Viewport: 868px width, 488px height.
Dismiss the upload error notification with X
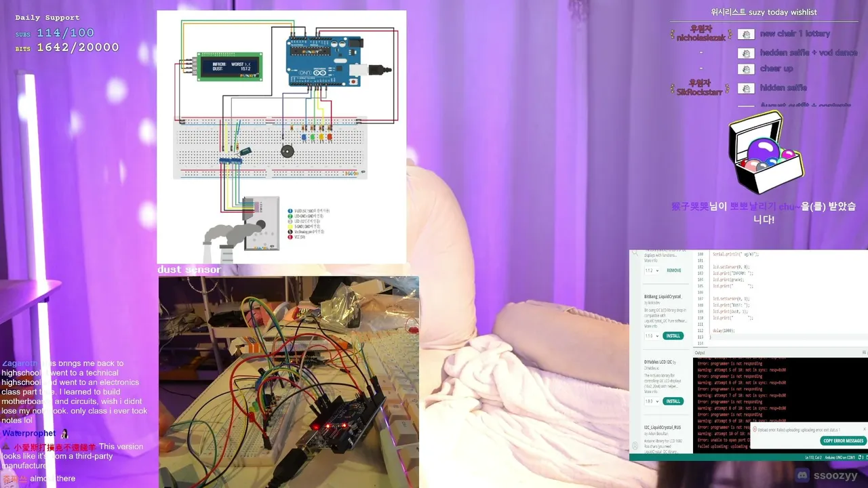click(864, 429)
